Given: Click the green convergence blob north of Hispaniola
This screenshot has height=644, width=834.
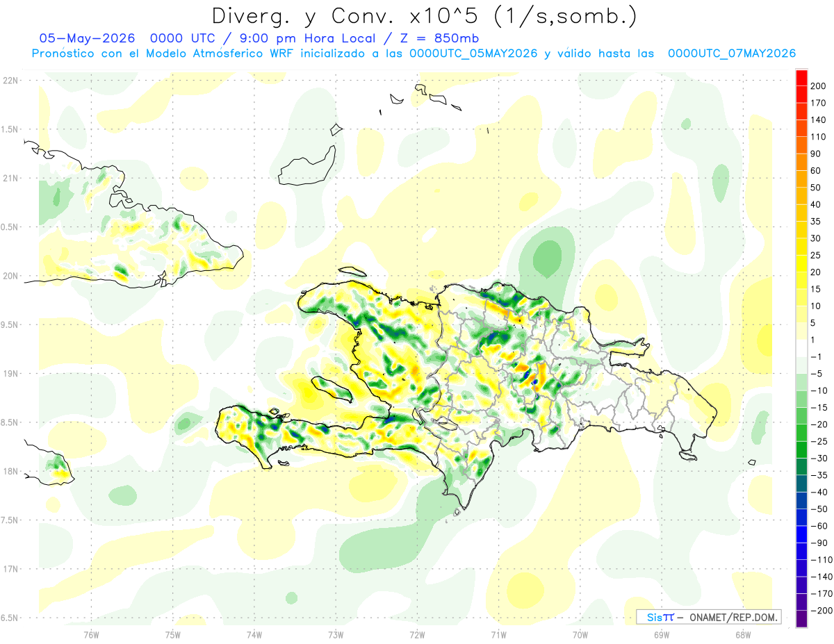Looking at the screenshot, I should pos(548,256).
